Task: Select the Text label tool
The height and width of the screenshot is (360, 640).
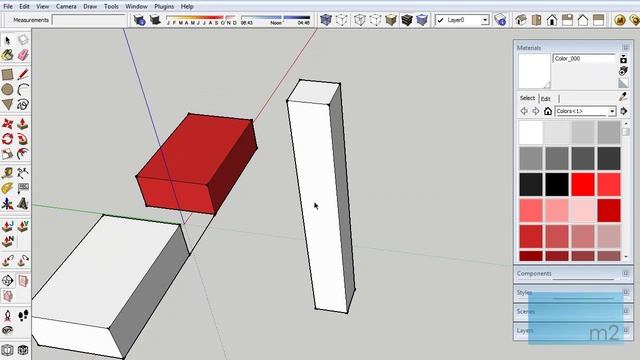Action: pos(23,188)
